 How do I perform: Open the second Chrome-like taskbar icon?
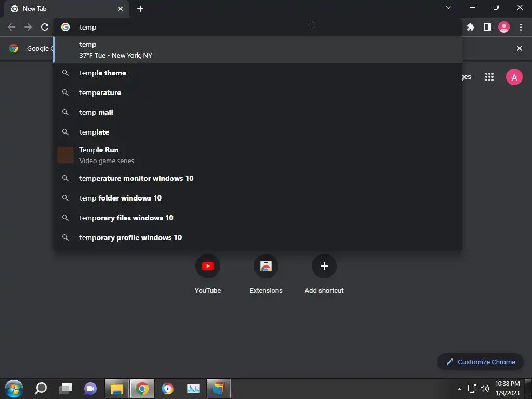pyautogui.click(x=168, y=389)
